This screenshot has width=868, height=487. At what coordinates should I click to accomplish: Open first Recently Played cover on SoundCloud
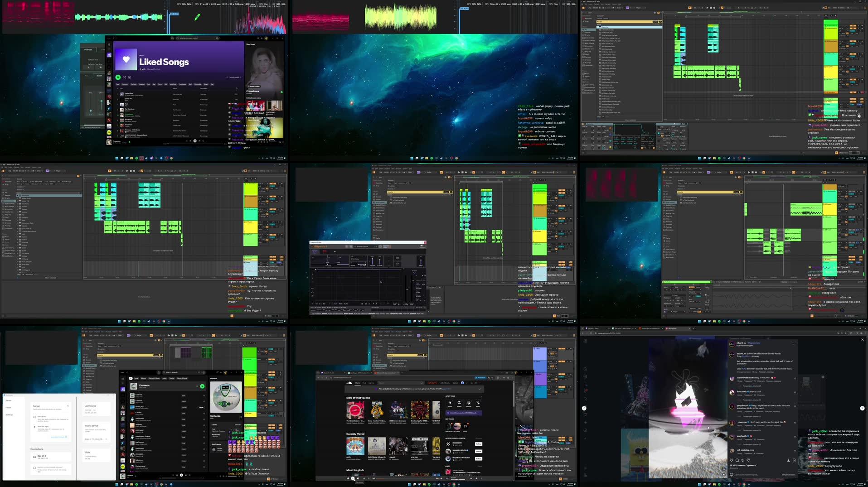(355, 446)
